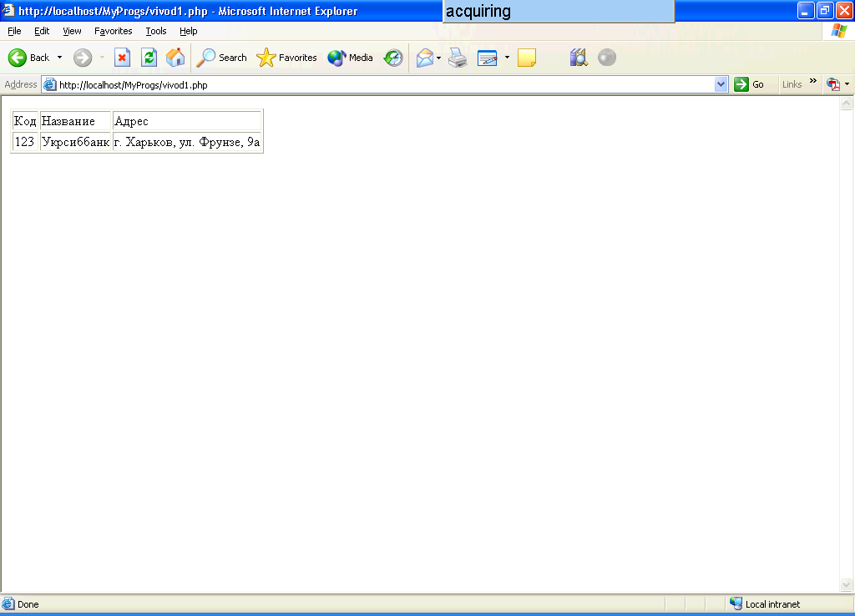Refresh the page with green arrows icon
The height and width of the screenshot is (616, 855).
[x=149, y=58]
